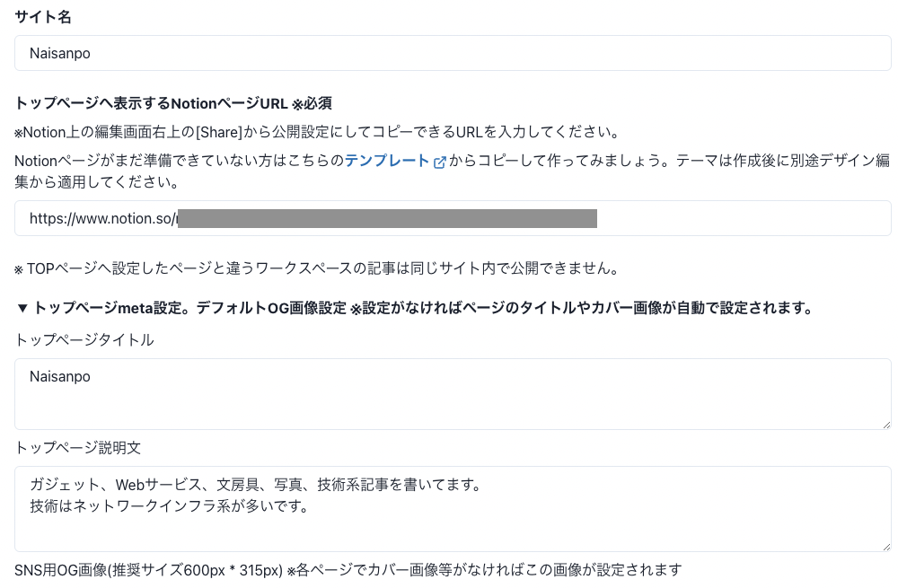Place cursor in ガジェット、Webサービス description line
The height and width of the screenshot is (588, 898).
pyautogui.click(x=256, y=485)
